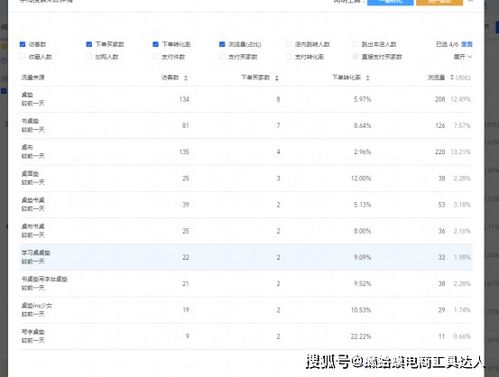This screenshot has height=377, width=499.
Task: Select the highlighted 学习桌桌垫 row
Action: (246, 257)
